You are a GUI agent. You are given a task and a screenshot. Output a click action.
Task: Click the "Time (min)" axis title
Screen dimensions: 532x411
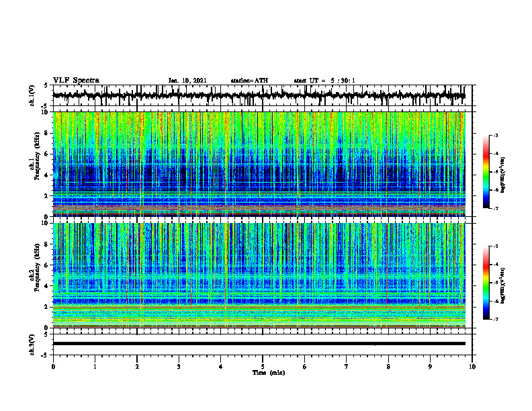269,373
